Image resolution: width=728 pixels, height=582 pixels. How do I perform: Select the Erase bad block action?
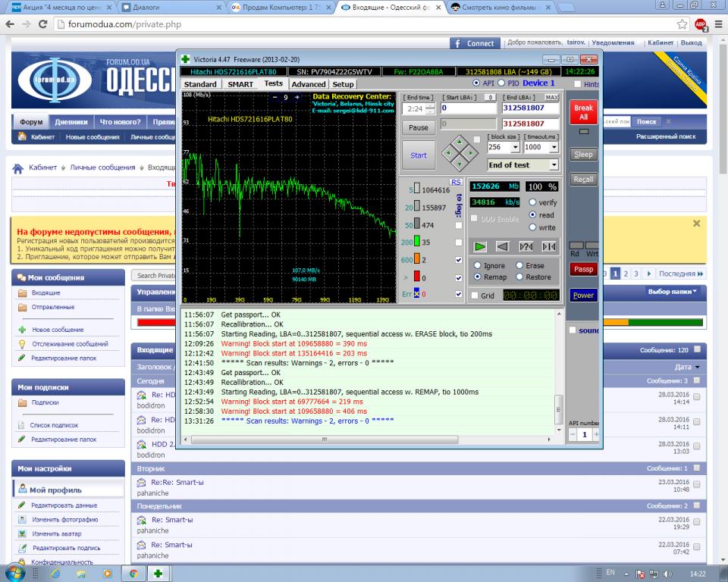tap(519, 265)
